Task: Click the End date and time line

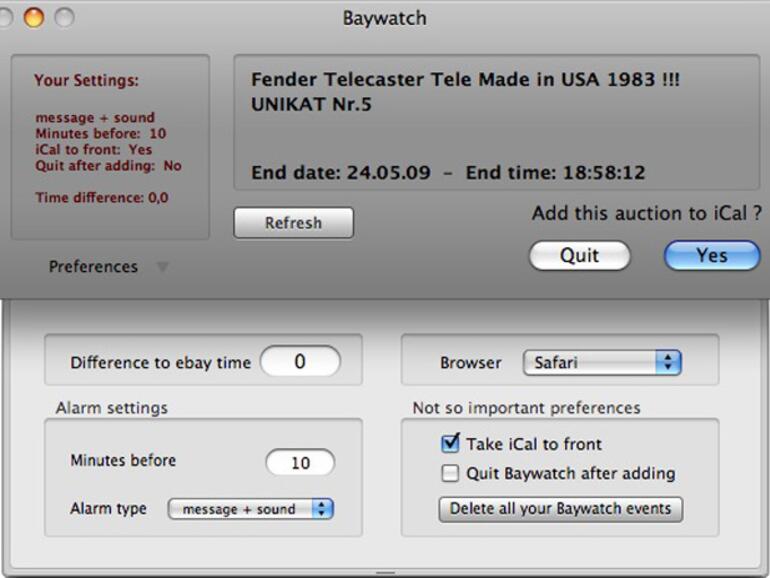Action: pos(448,172)
